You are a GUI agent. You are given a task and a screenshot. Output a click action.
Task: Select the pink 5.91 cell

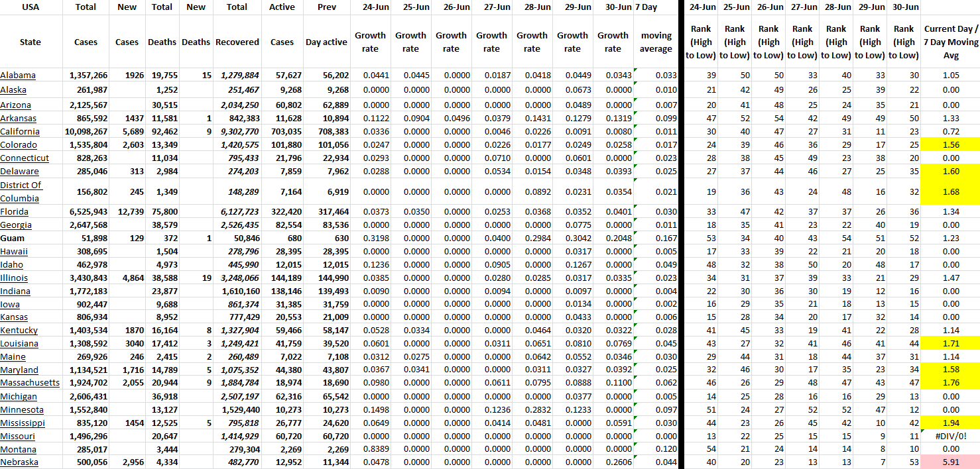pyautogui.click(x=950, y=462)
